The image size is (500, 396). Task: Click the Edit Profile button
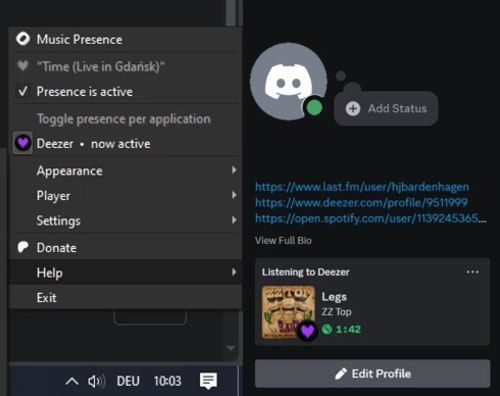pyautogui.click(x=373, y=373)
